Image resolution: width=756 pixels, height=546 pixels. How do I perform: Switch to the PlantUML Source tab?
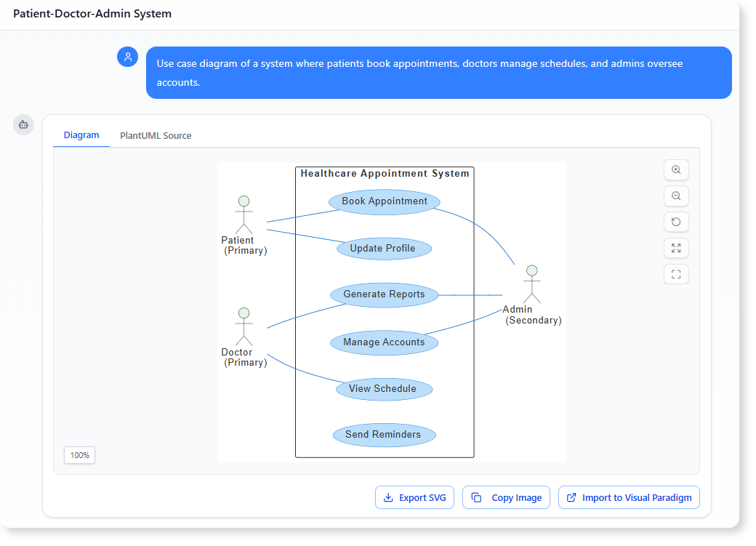tap(156, 135)
